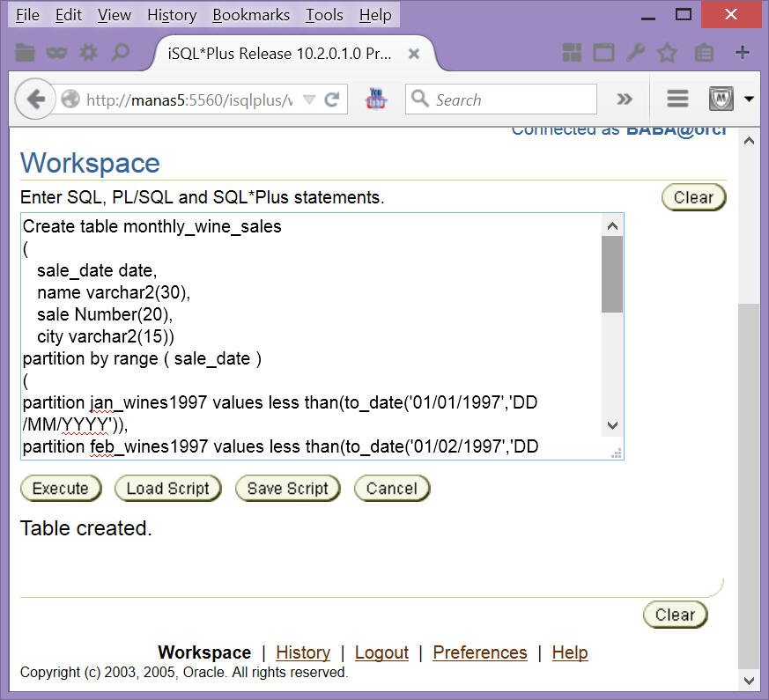Click the text area resize grip
Image resolution: width=769 pixels, height=700 pixels.
point(617,453)
